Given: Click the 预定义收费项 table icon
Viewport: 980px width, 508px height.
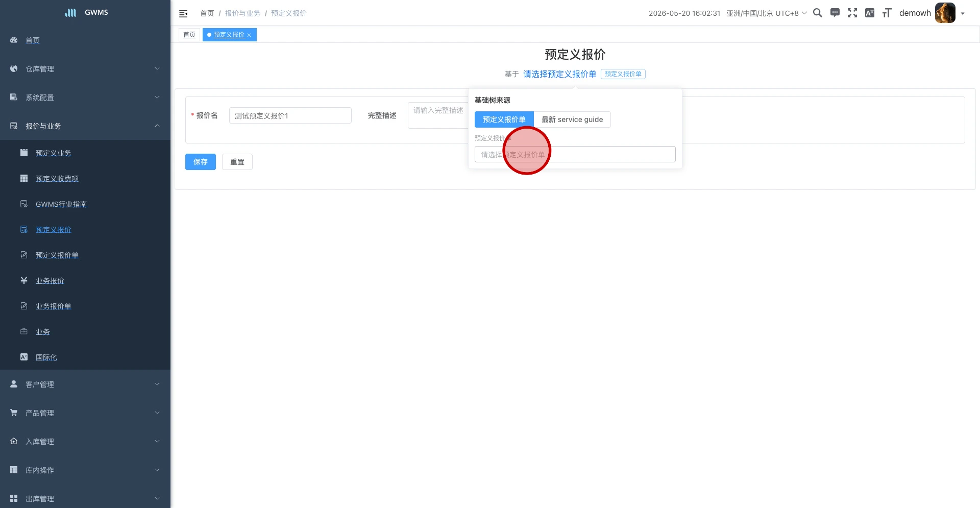Looking at the screenshot, I should coord(24,178).
